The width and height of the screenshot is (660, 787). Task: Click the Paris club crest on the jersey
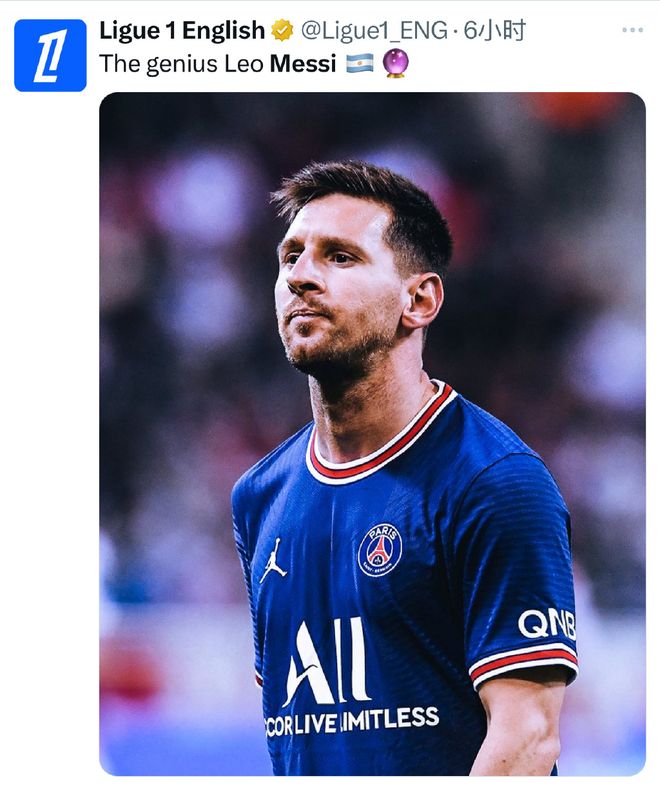pyautogui.click(x=380, y=550)
